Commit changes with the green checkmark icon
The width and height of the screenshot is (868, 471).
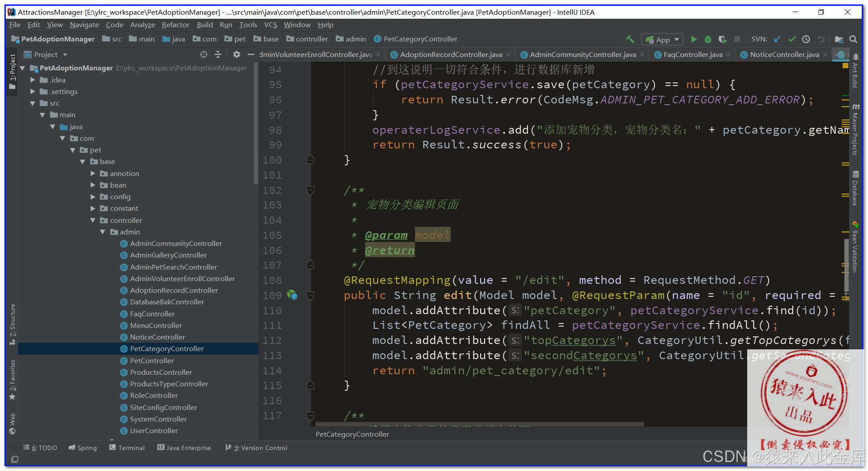pos(792,39)
